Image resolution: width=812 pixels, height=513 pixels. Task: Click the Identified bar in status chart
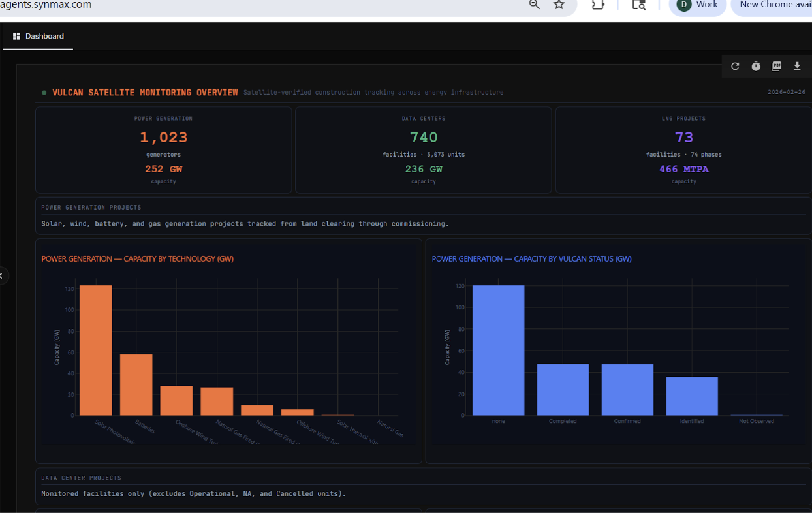692,396
